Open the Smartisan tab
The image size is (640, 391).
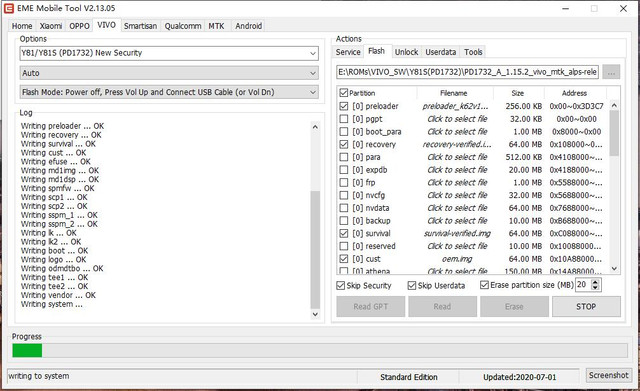coord(140,26)
